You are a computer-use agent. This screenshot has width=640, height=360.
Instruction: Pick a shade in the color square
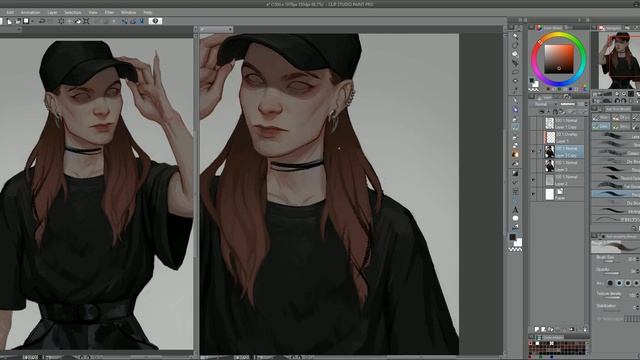click(559, 59)
